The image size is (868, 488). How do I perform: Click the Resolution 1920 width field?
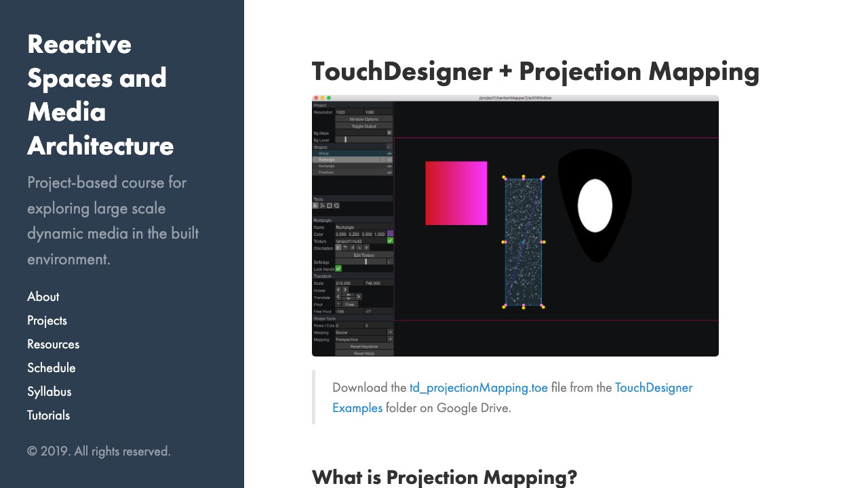coord(349,112)
